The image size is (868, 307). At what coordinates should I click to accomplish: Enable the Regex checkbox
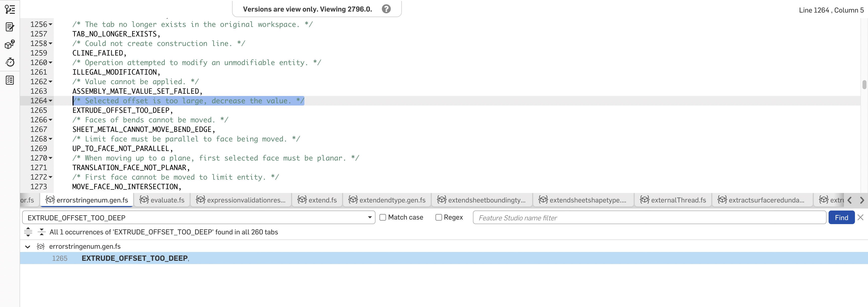pos(438,217)
